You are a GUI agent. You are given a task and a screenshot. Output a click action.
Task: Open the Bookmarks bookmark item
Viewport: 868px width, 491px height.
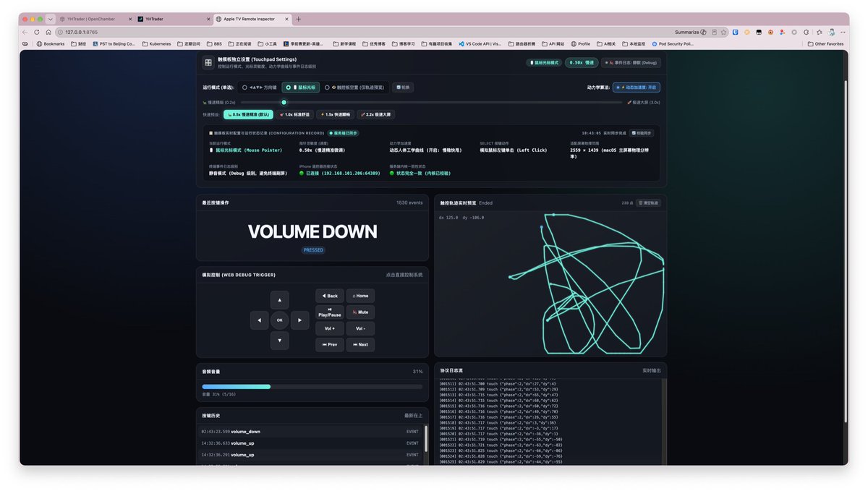[51, 43]
